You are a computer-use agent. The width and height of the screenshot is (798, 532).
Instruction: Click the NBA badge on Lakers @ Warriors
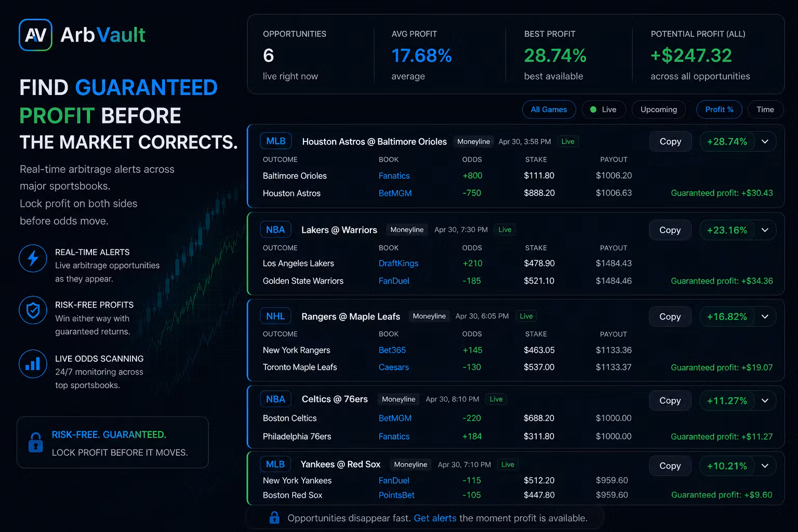click(275, 230)
